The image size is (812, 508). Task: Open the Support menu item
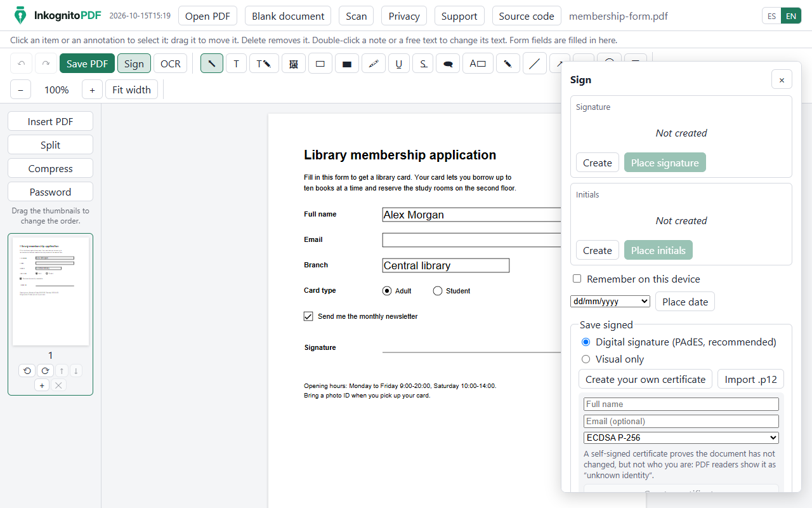[459, 16]
